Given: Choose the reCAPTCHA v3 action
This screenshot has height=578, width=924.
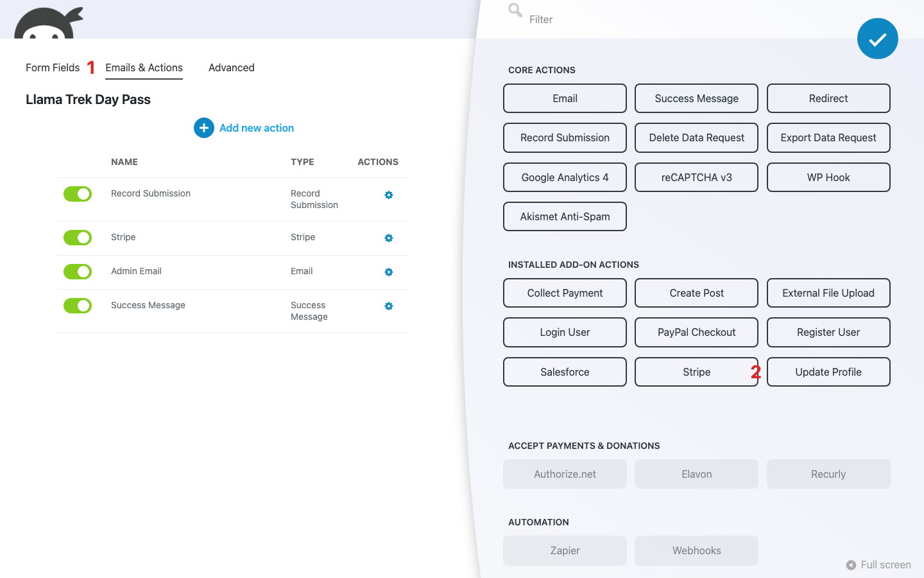Looking at the screenshot, I should (x=696, y=177).
